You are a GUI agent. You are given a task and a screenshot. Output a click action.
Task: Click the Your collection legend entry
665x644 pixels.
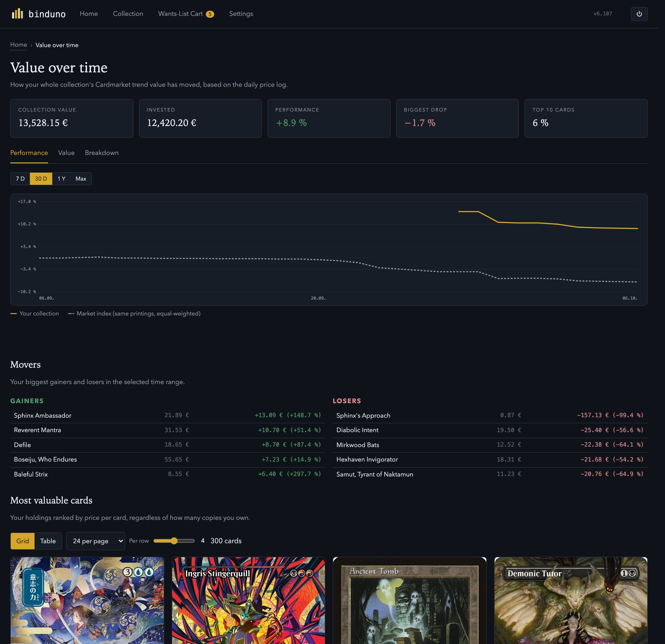pos(35,314)
